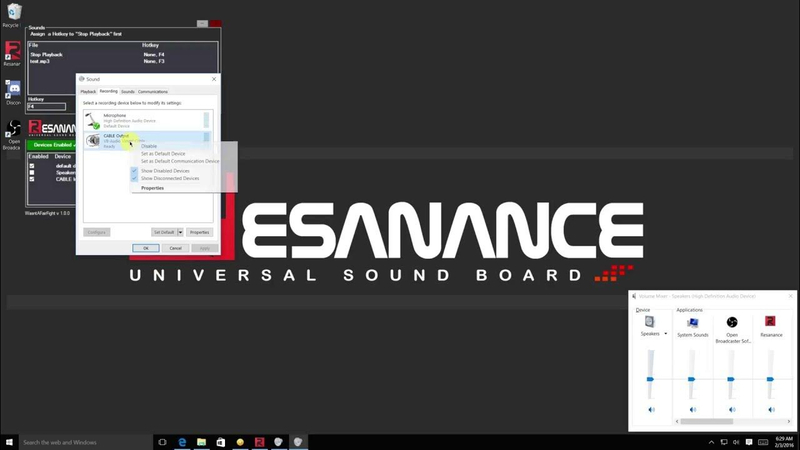This screenshot has width=800, height=450.
Task: Open the Action Center notification icon
Action: (749, 442)
